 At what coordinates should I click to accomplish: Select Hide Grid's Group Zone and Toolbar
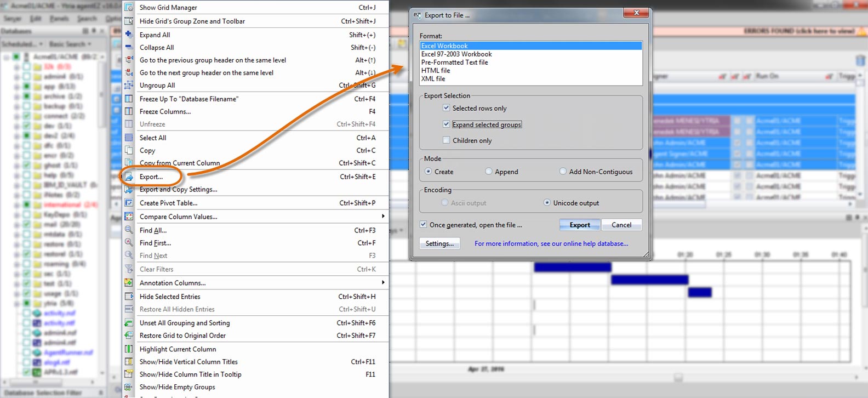(192, 21)
